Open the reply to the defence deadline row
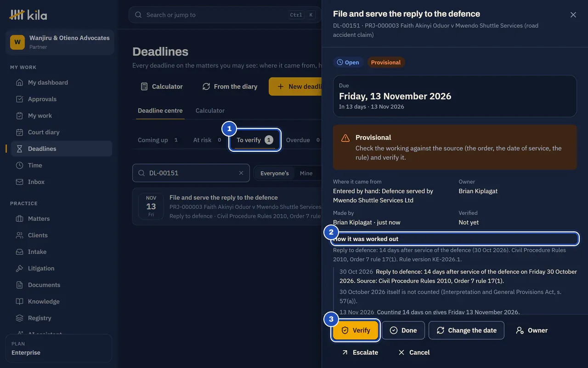The width and height of the screenshot is (588, 368). pos(227,207)
